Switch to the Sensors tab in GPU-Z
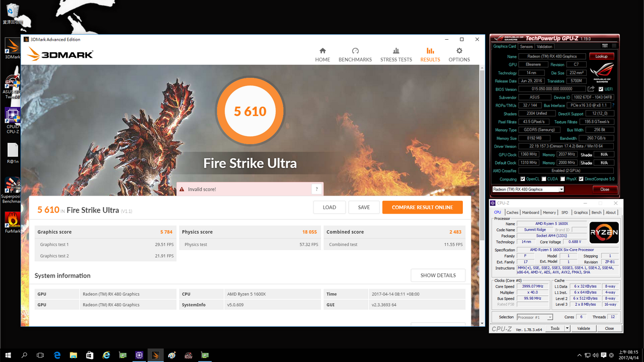Screen dimensions: 644x362 coord(526,47)
